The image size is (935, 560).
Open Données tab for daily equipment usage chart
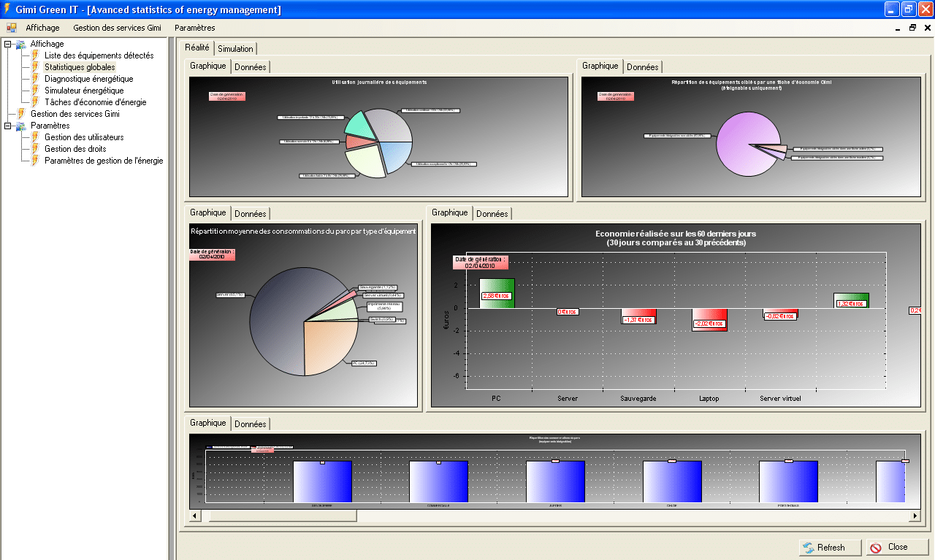click(x=250, y=67)
